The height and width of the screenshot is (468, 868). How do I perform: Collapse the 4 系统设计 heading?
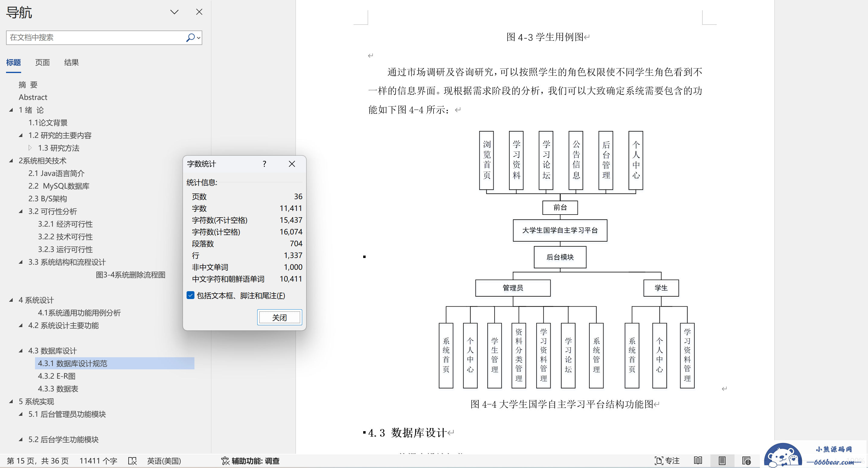click(x=11, y=300)
